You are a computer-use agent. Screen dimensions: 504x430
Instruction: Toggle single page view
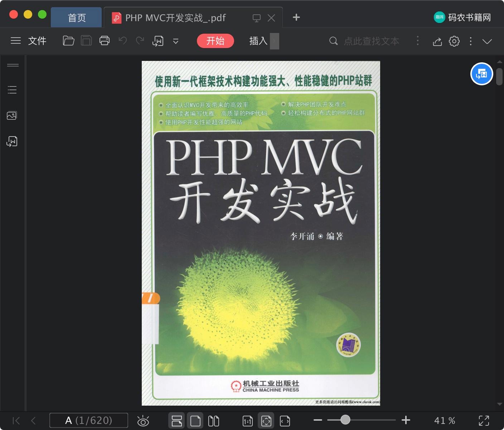pyautogui.click(x=195, y=421)
